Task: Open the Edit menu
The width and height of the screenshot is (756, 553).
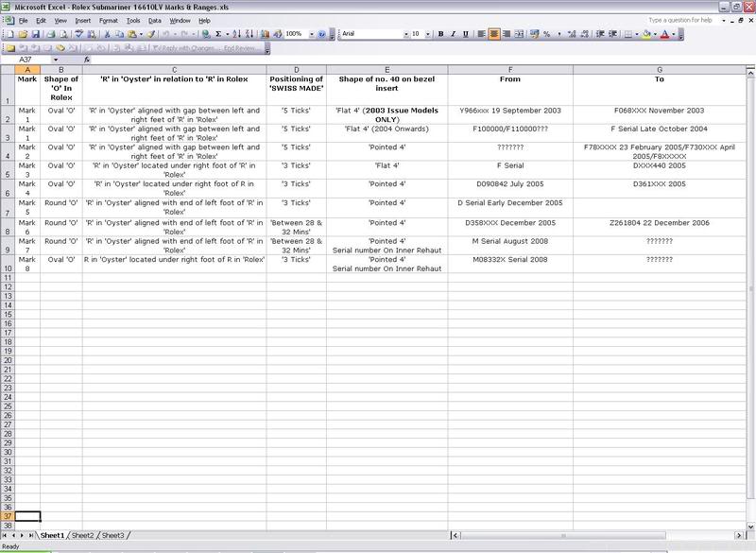Action: pyautogui.click(x=41, y=21)
